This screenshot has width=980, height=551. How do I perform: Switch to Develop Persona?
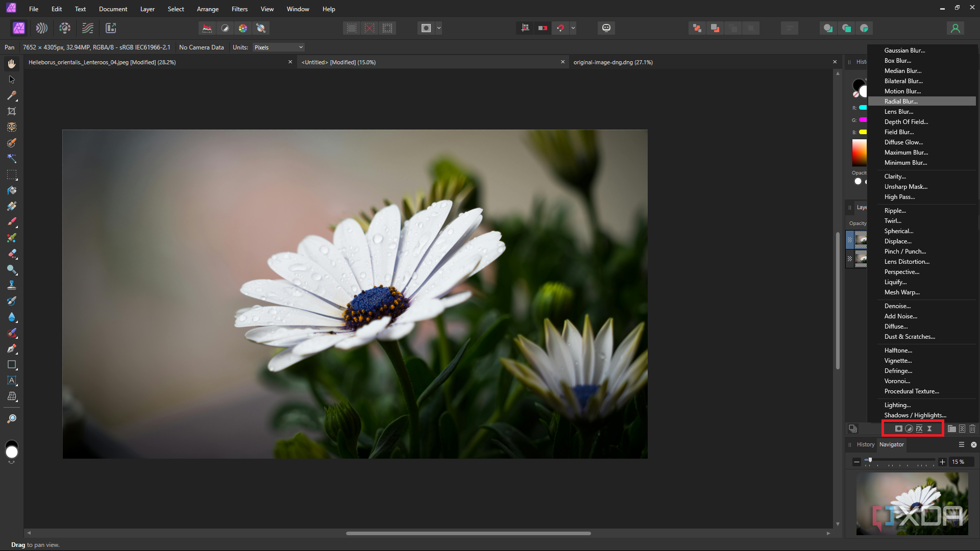pos(65,28)
